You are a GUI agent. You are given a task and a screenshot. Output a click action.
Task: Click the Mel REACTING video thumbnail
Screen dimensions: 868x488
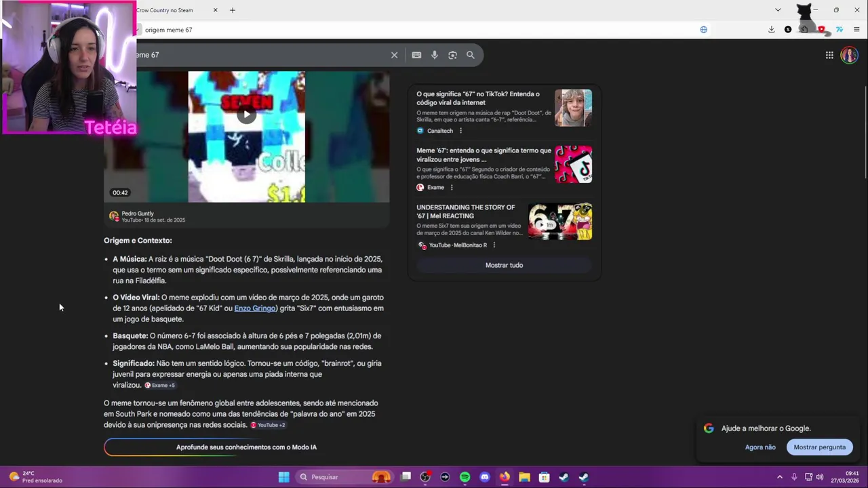click(560, 222)
